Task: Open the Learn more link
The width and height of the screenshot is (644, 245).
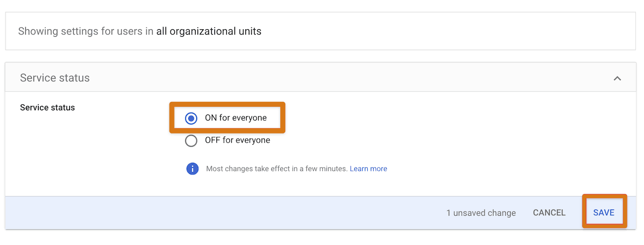Action: click(x=368, y=169)
